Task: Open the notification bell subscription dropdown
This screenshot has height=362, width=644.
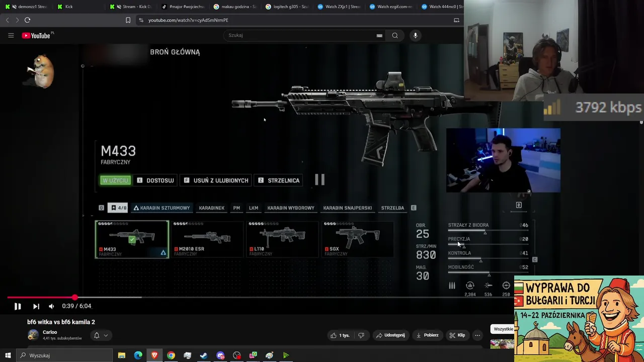Action: pos(101,335)
